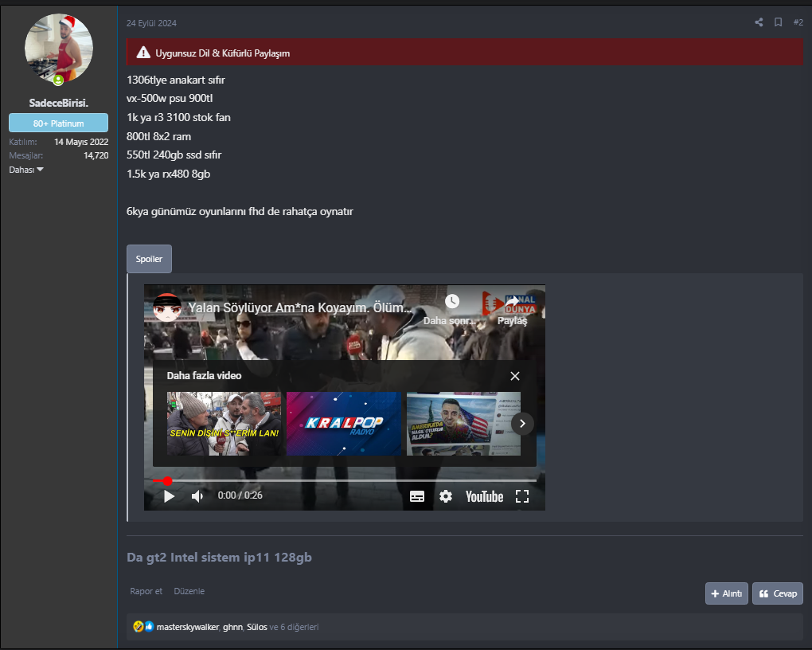Click the Cevap reply button

pos(778,593)
